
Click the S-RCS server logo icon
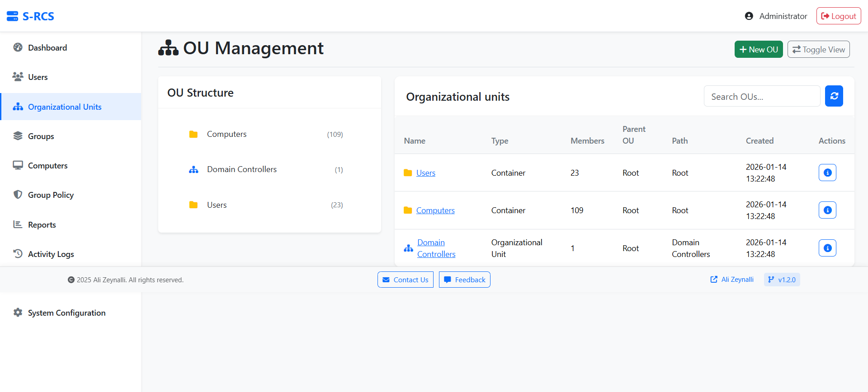point(12,16)
